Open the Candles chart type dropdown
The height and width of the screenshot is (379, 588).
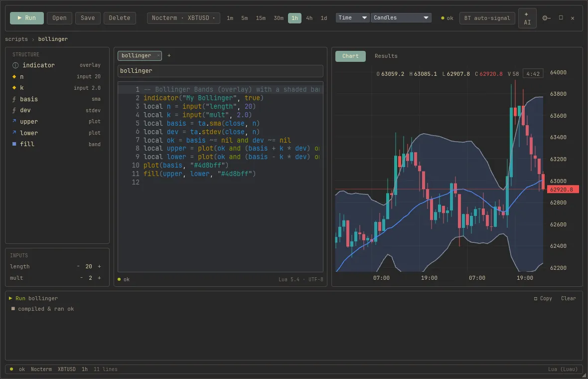(x=401, y=17)
